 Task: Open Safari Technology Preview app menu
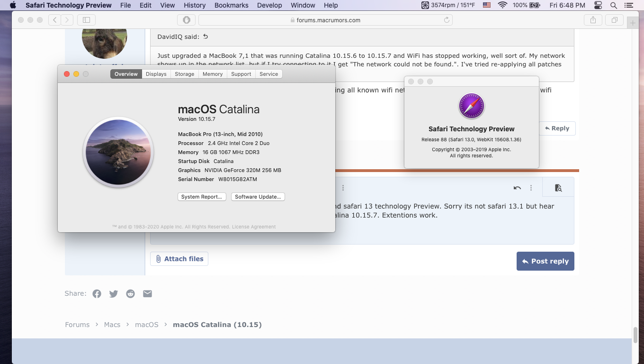point(69,5)
